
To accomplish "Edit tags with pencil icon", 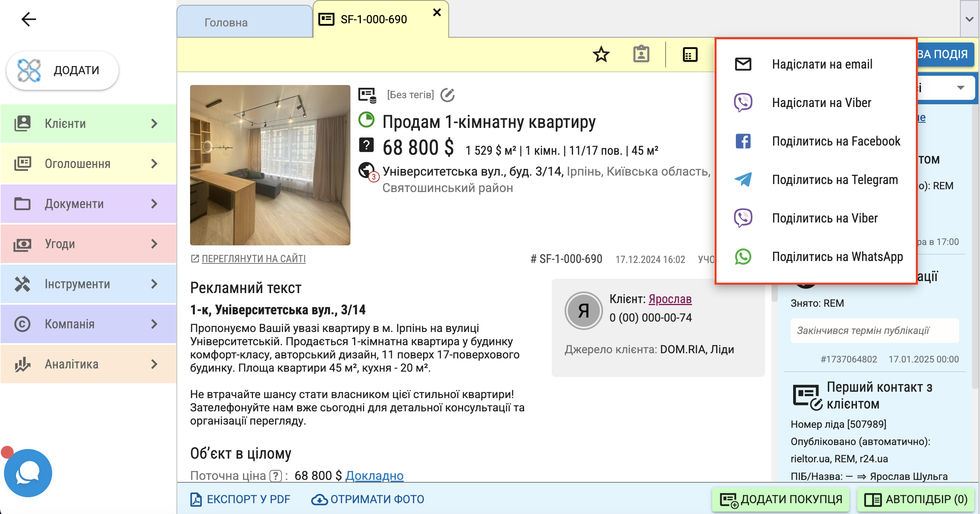I will [447, 95].
